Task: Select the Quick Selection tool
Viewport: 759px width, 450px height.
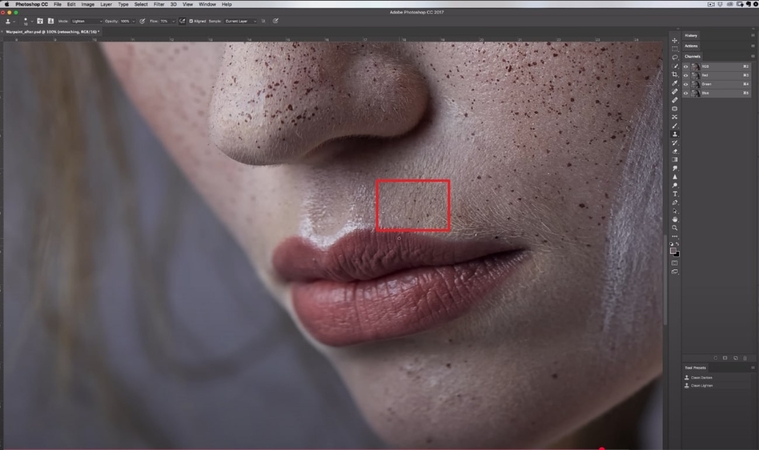Action: click(675, 66)
